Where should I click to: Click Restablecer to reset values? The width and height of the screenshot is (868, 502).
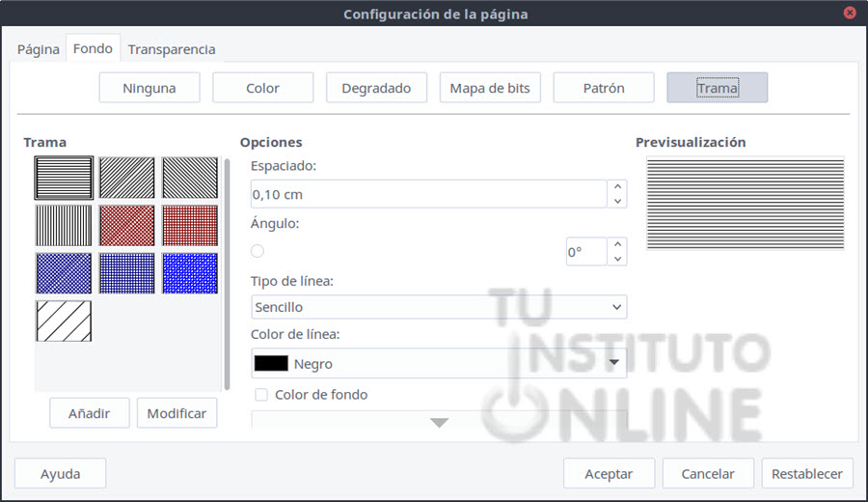(x=807, y=473)
